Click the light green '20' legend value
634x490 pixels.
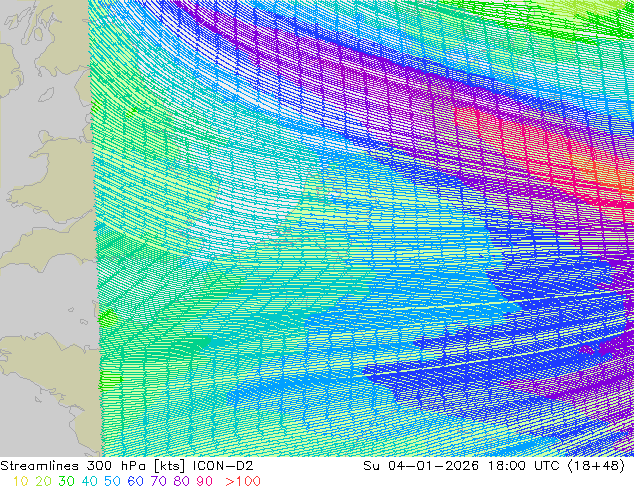43,481
